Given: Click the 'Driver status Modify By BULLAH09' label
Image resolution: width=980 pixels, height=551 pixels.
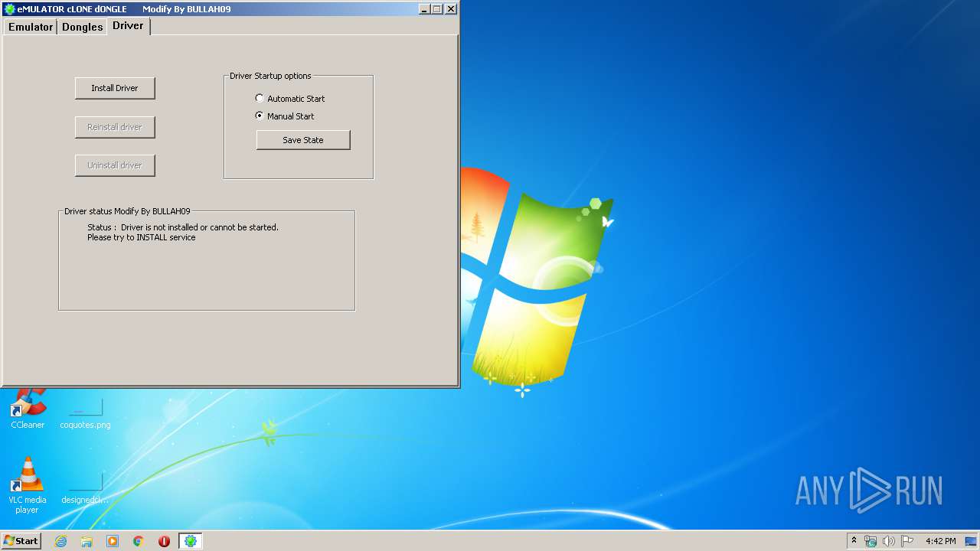Looking at the screenshot, I should [127, 211].
